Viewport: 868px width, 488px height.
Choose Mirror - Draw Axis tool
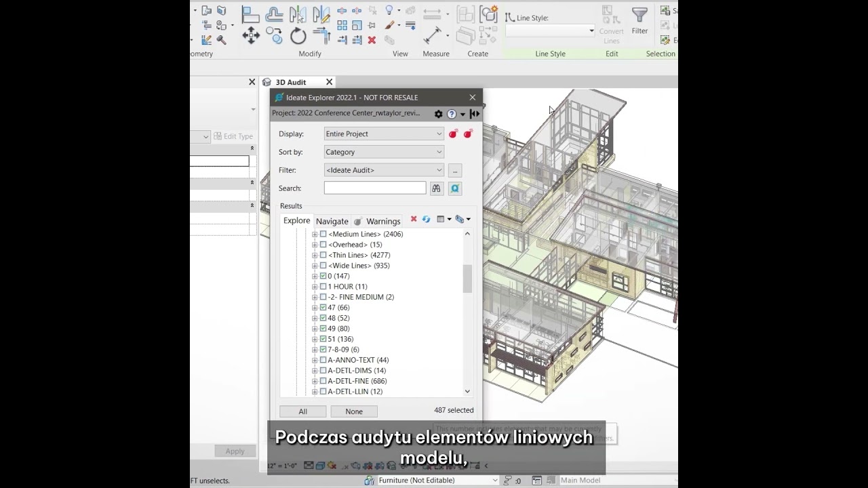(x=321, y=14)
